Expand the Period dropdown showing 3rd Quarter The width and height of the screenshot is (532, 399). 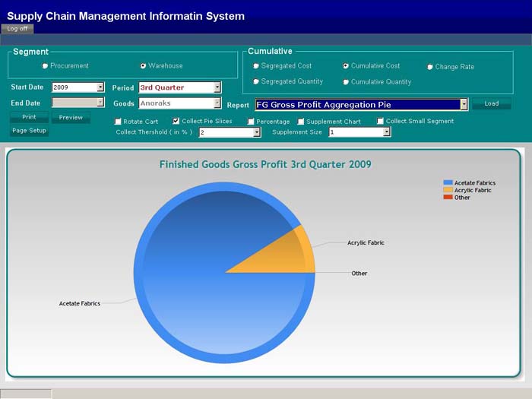pyautogui.click(x=217, y=87)
